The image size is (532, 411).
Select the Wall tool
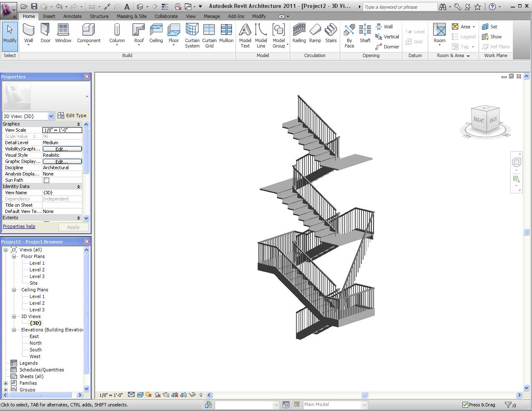tap(28, 34)
